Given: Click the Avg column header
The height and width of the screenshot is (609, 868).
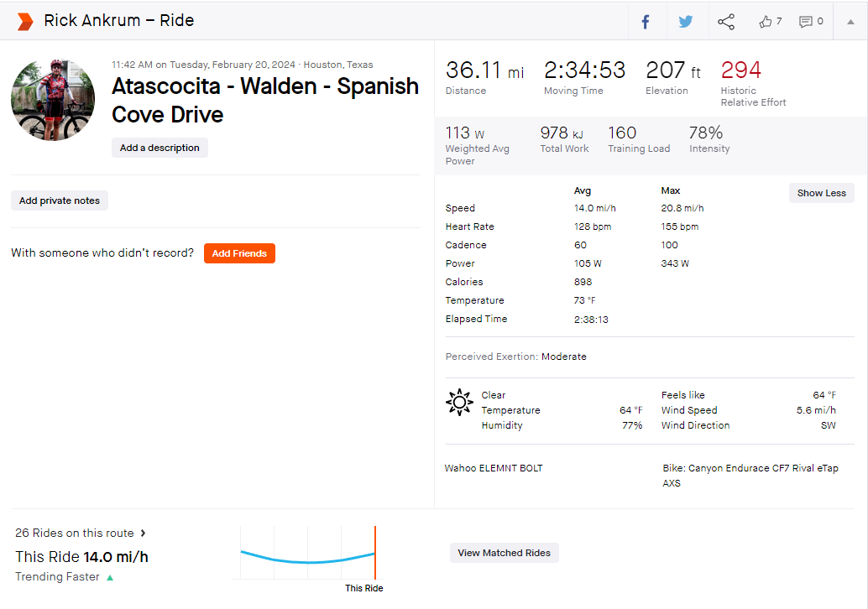Looking at the screenshot, I should coord(582,190).
